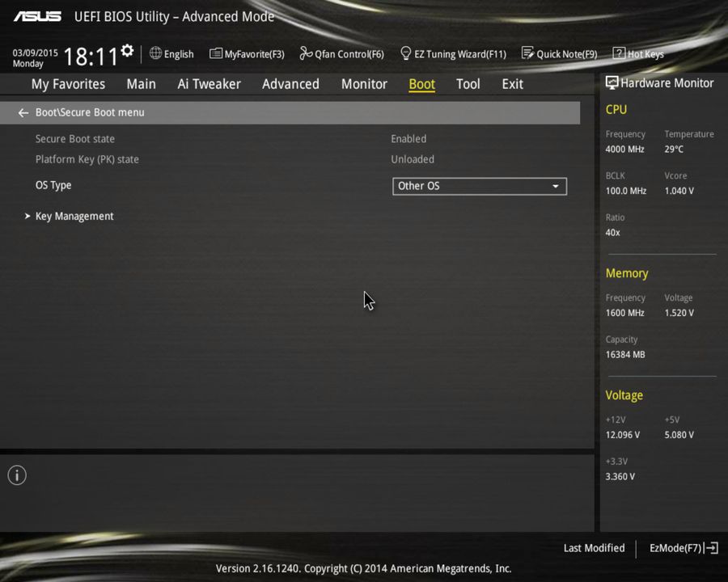Go back using the Secure Boot menu arrow
The height and width of the screenshot is (582, 728).
pos(23,112)
